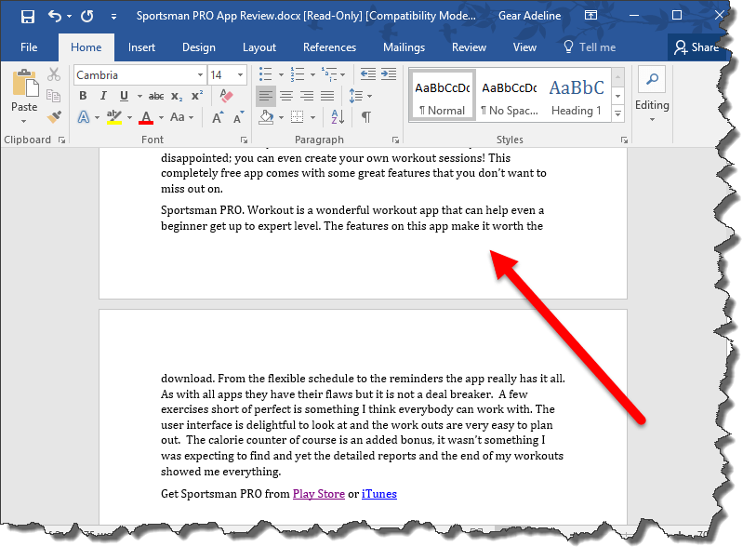This screenshot has width=756, height=560.
Task: Expand the Paste options arrow
Action: (x=23, y=121)
